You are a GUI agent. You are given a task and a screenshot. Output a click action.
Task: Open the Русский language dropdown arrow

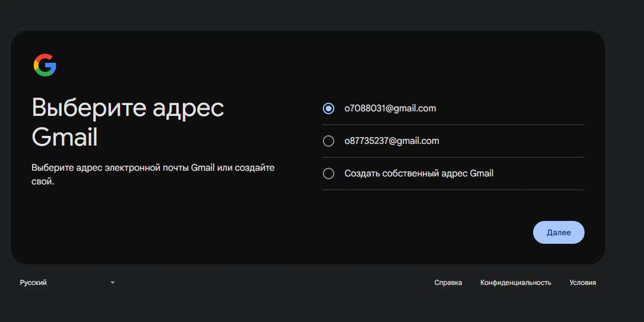tap(113, 283)
